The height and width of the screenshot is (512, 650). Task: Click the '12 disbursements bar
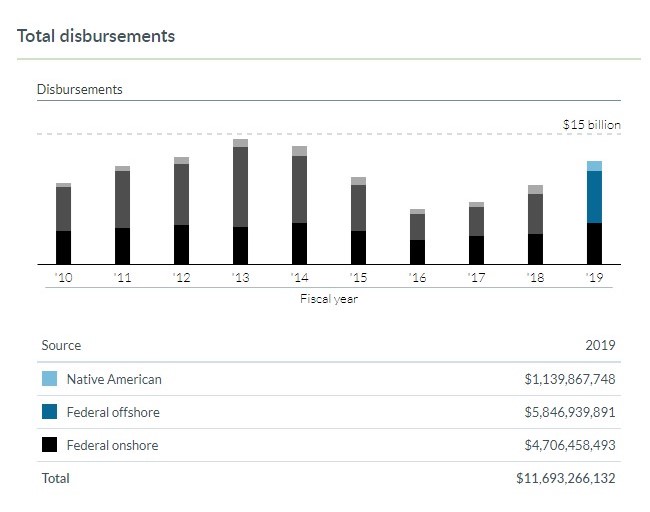coord(181,211)
